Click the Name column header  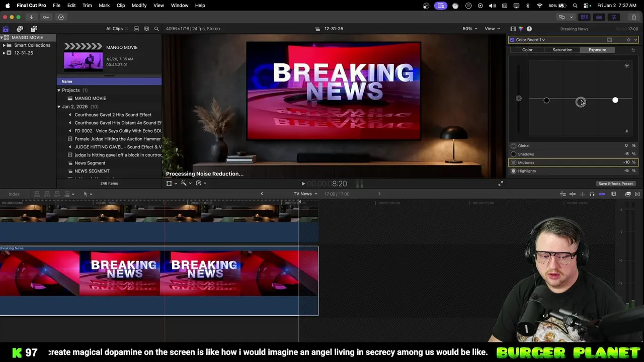click(109, 81)
